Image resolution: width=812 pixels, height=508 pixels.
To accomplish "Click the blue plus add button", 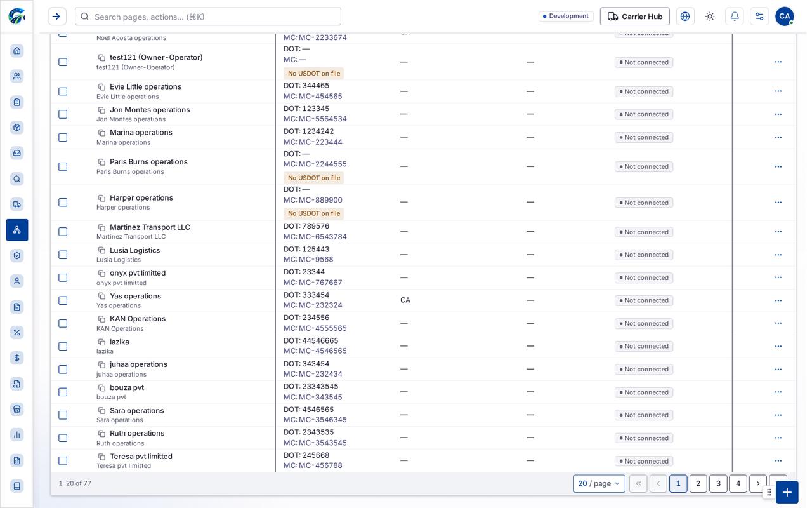I will 787,492.
